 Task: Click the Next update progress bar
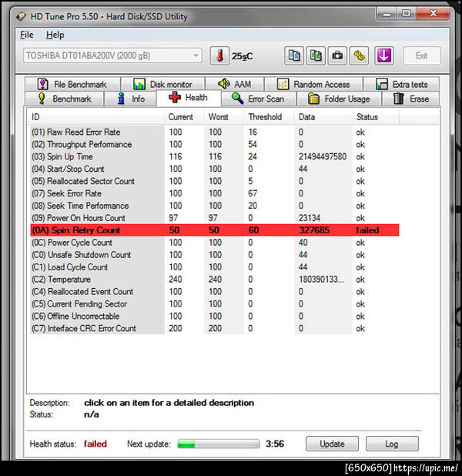[219, 444]
